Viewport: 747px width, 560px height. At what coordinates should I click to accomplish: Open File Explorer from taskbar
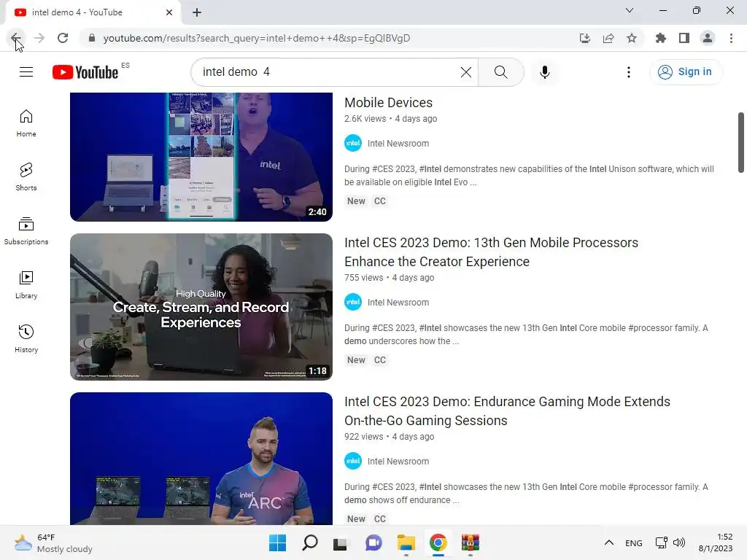pos(406,542)
